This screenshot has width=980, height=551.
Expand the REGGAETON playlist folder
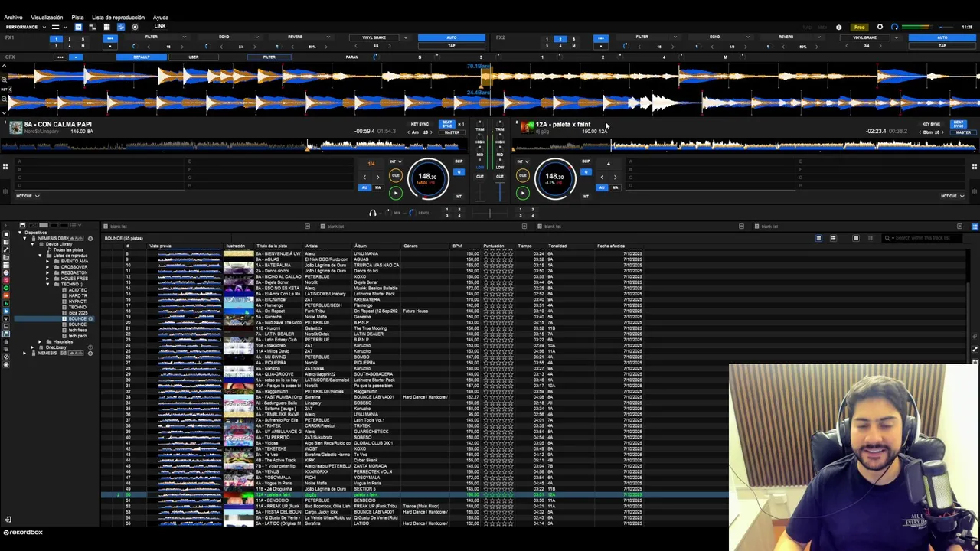point(47,272)
